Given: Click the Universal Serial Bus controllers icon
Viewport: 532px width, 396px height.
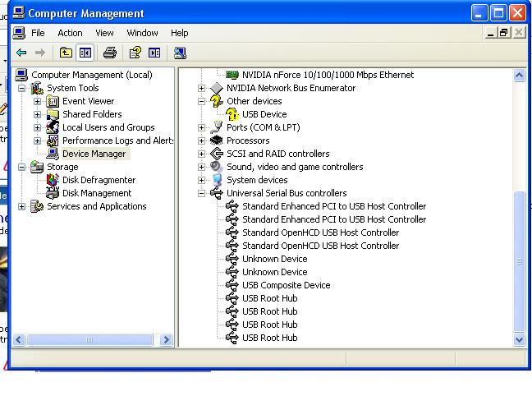Looking at the screenshot, I should pos(217,193).
